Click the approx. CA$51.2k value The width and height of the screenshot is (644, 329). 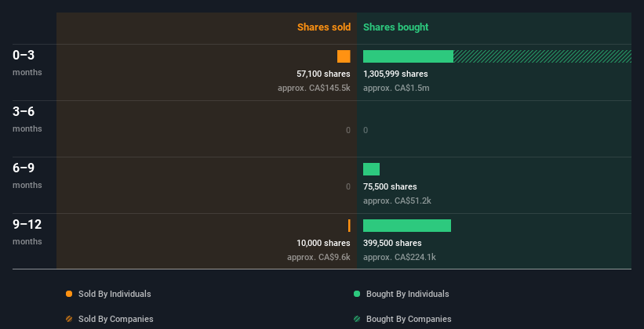click(397, 201)
